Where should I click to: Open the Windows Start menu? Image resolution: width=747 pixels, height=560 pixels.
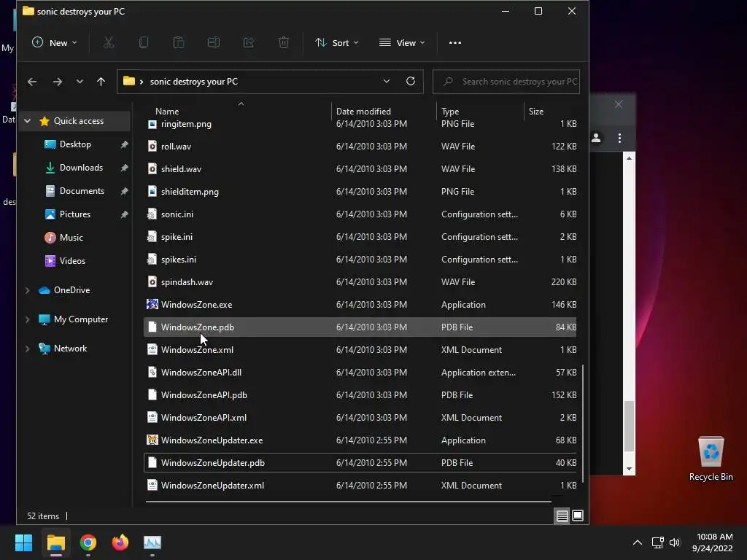[x=23, y=542]
